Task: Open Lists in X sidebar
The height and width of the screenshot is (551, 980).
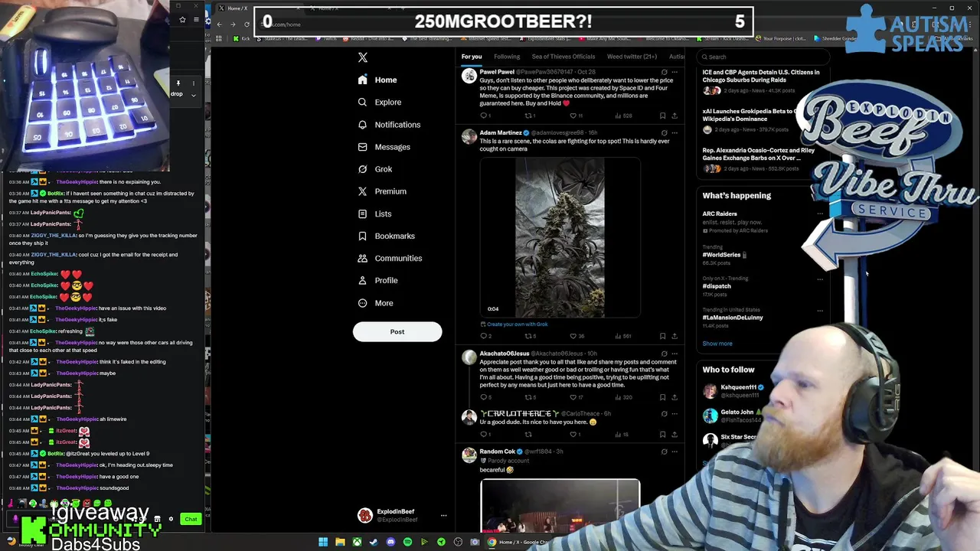Action: coord(374,214)
